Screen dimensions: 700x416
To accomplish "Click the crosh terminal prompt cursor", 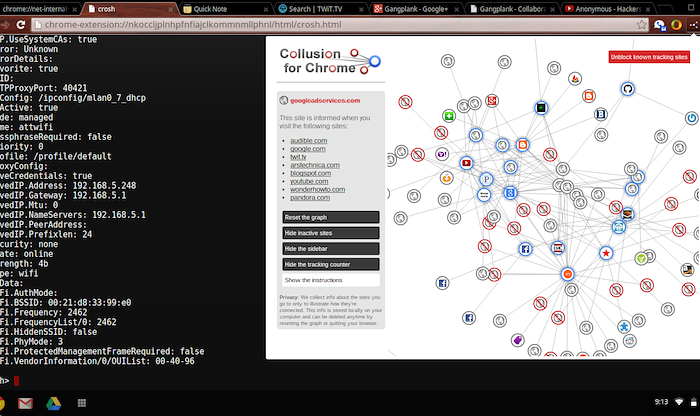I will [x=17, y=381].
